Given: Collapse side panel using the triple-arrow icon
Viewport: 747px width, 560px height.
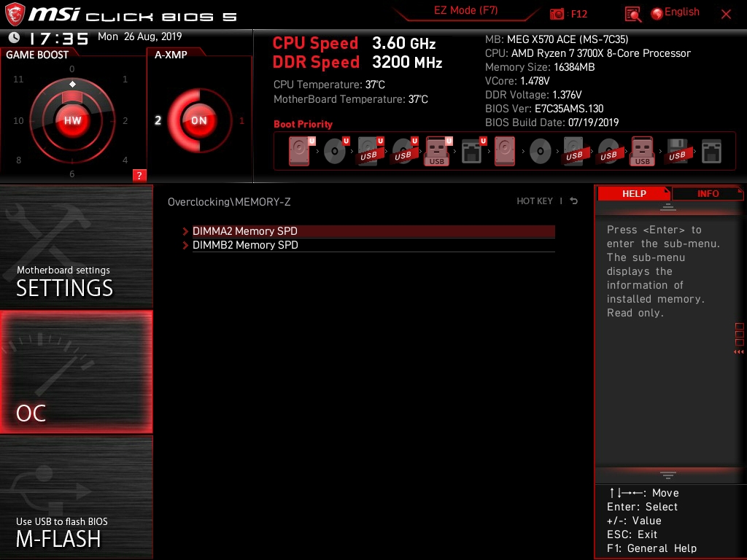Looking at the screenshot, I should coord(739,352).
